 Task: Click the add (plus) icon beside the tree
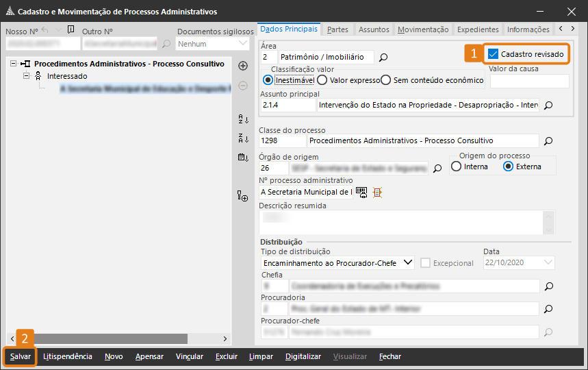[242, 66]
